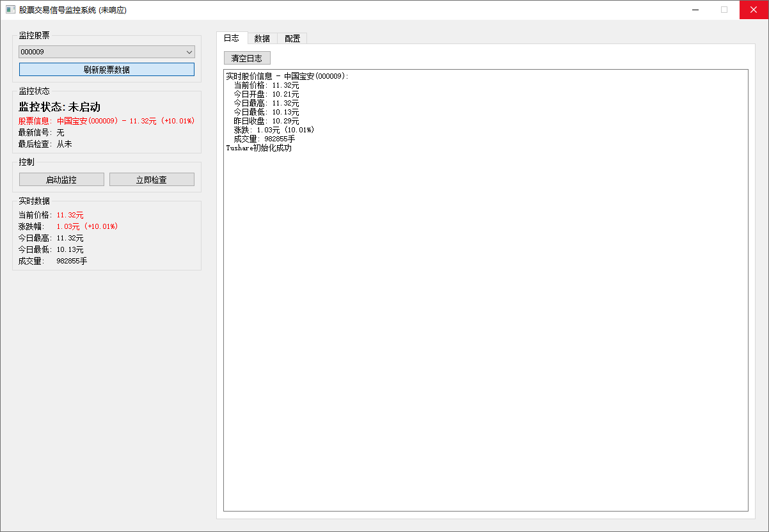The width and height of the screenshot is (769, 532).
Task: Expand the stock code dropdown arrow
Action: (x=189, y=52)
